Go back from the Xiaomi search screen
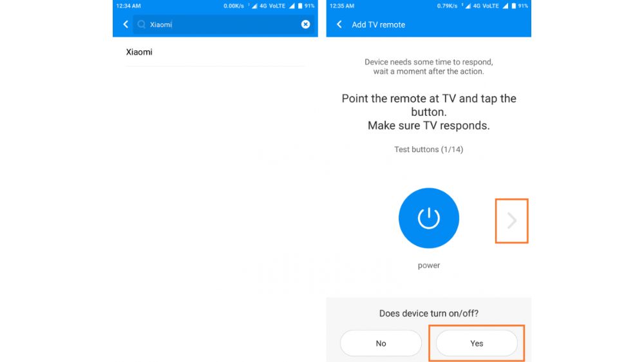This screenshot has height=362, width=644. (126, 24)
